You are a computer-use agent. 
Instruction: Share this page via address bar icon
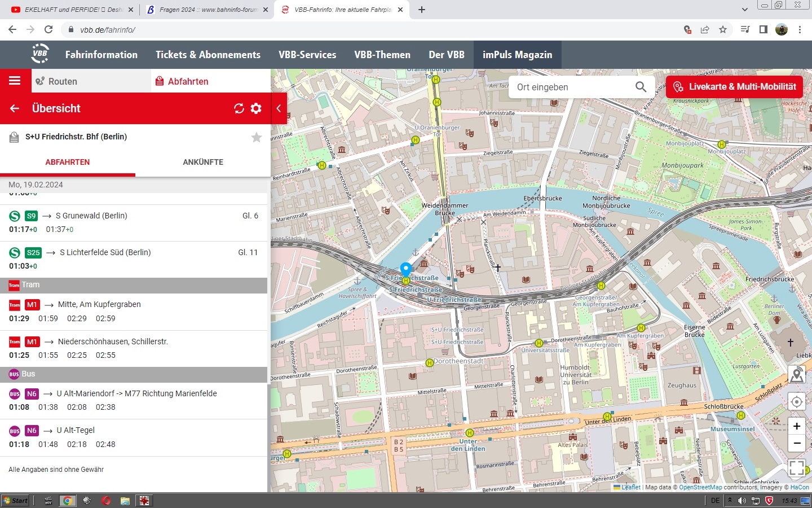click(705, 29)
